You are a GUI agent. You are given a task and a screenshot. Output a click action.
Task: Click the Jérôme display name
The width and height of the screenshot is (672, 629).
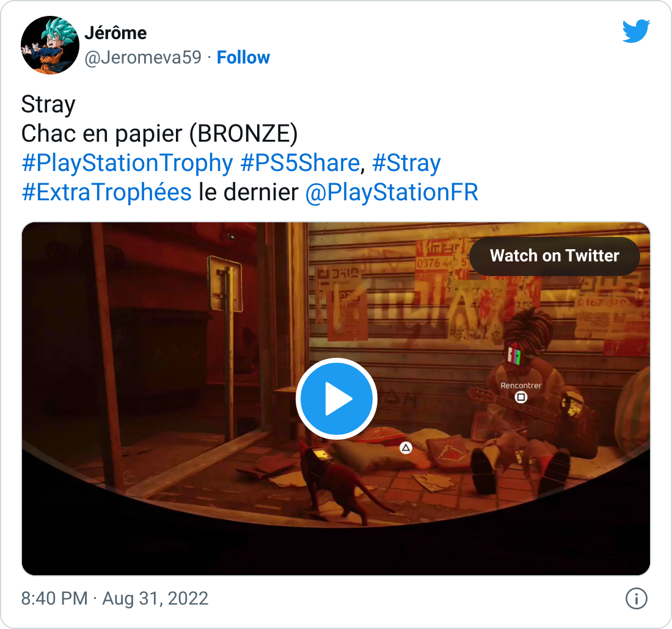(x=115, y=33)
